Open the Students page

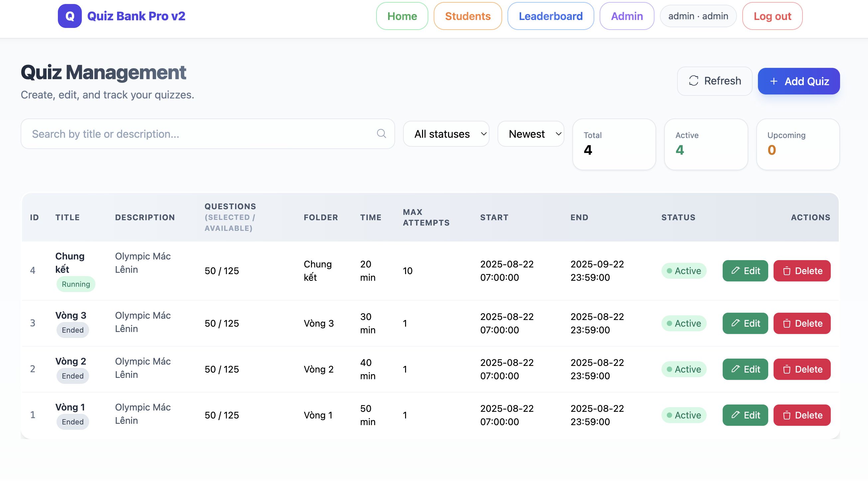click(x=467, y=16)
